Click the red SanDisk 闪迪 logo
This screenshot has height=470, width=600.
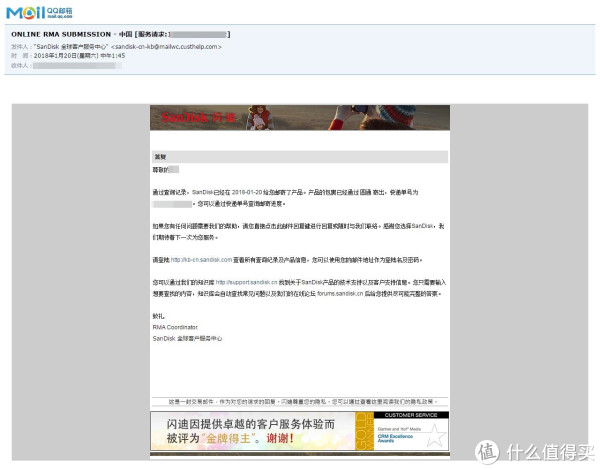pos(198,117)
